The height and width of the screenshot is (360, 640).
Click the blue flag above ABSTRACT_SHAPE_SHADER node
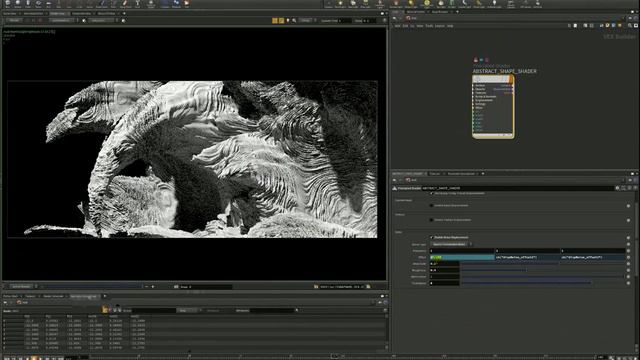click(x=481, y=60)
